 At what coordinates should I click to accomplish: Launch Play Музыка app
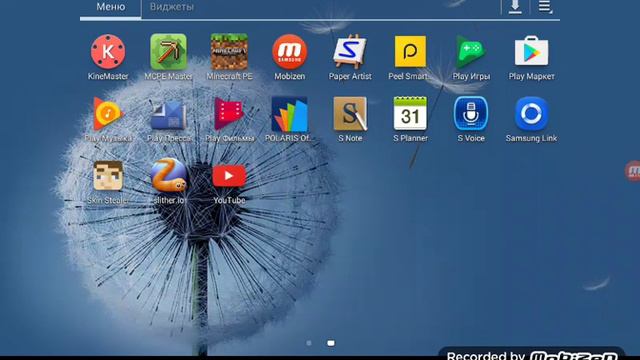108,114
